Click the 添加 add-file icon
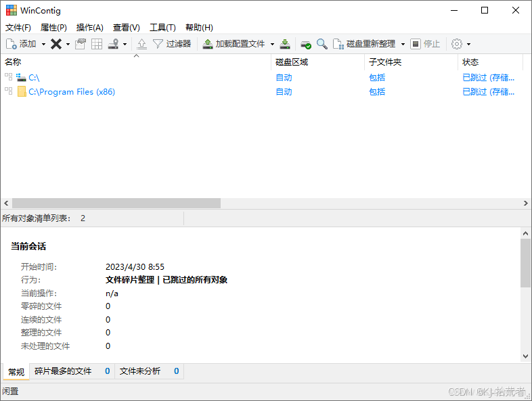Screen dimensions: 532x401 12,44
